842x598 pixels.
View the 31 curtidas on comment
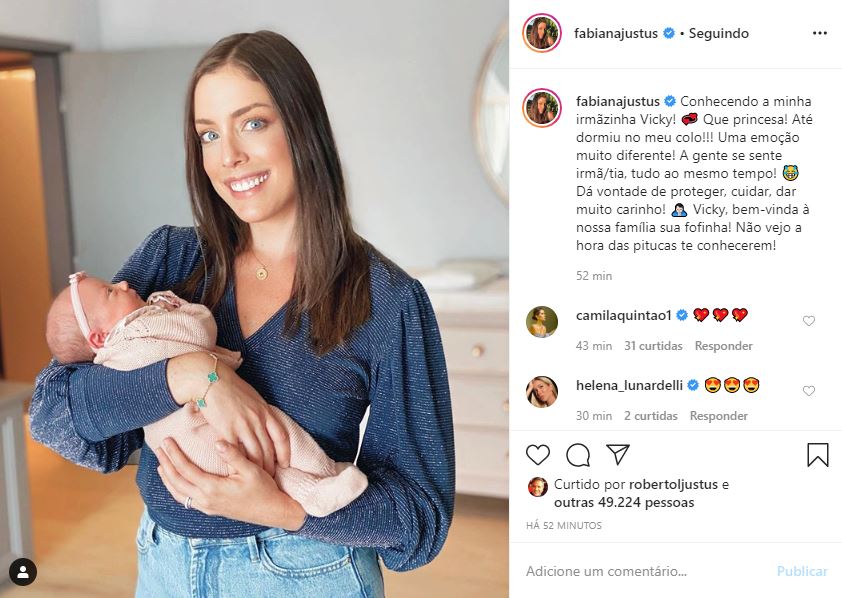pos(653,346)
